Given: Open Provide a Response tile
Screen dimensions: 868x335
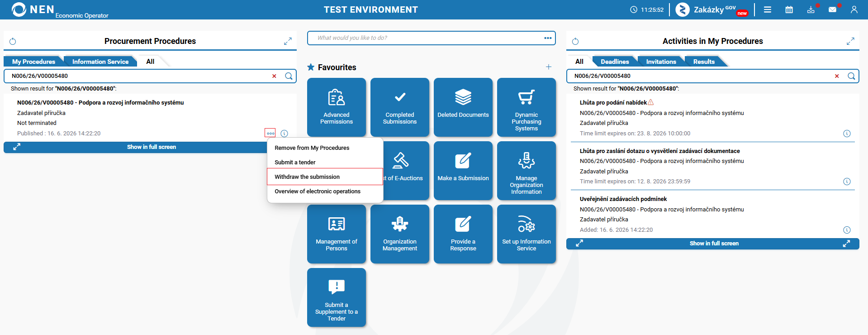Looking at the screenshot, I should [463, 234].
